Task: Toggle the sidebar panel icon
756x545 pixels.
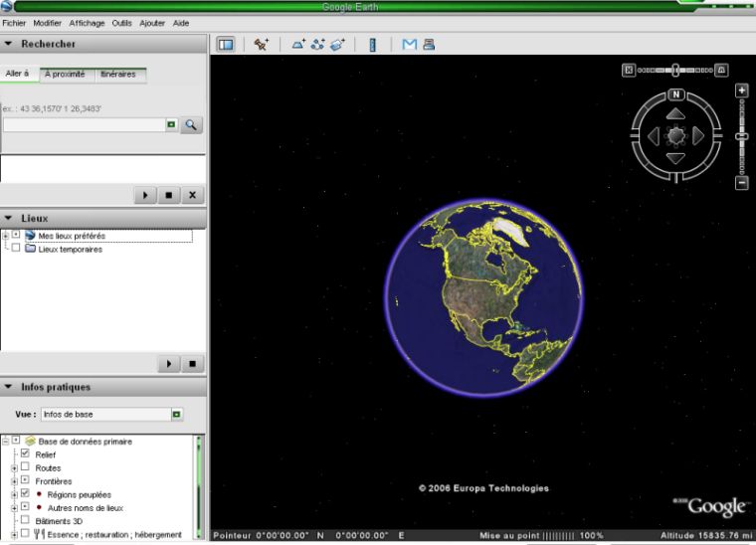Action: [225, 45]
